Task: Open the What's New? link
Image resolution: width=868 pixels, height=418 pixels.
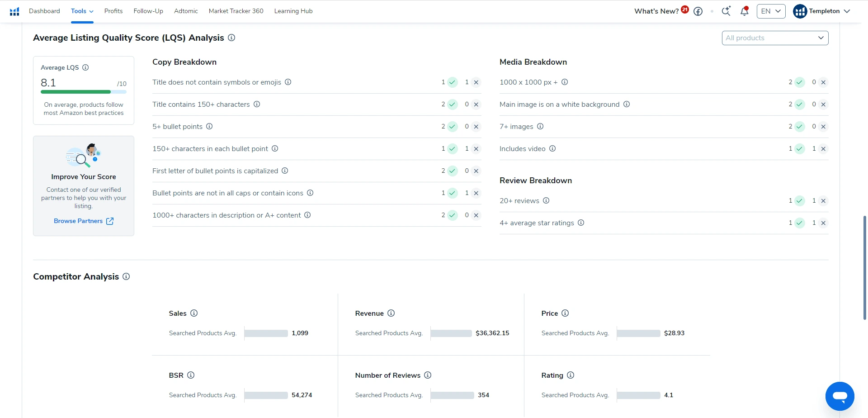Action: click(656, 11)
